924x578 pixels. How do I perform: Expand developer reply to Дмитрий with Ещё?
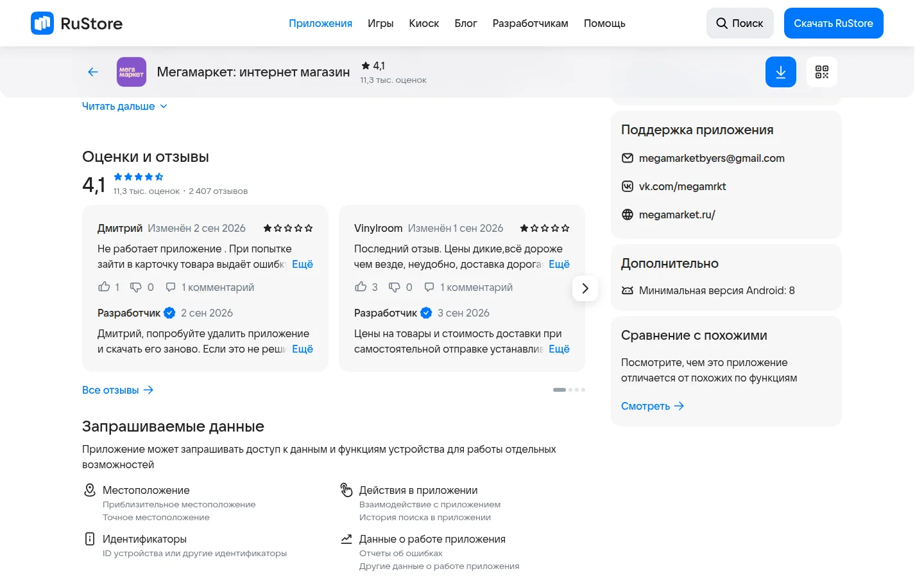click(x=302, y=349)
